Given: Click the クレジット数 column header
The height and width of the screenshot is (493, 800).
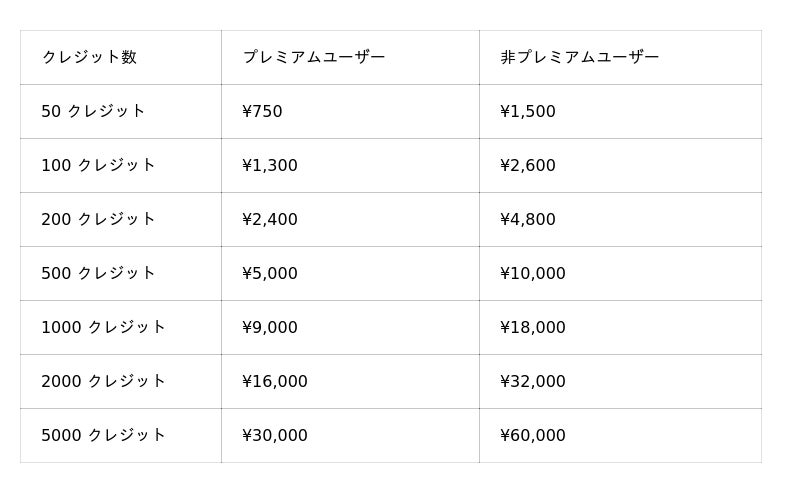Looking at the screenshot, I should pyautogui.click(x=89, y=57).
